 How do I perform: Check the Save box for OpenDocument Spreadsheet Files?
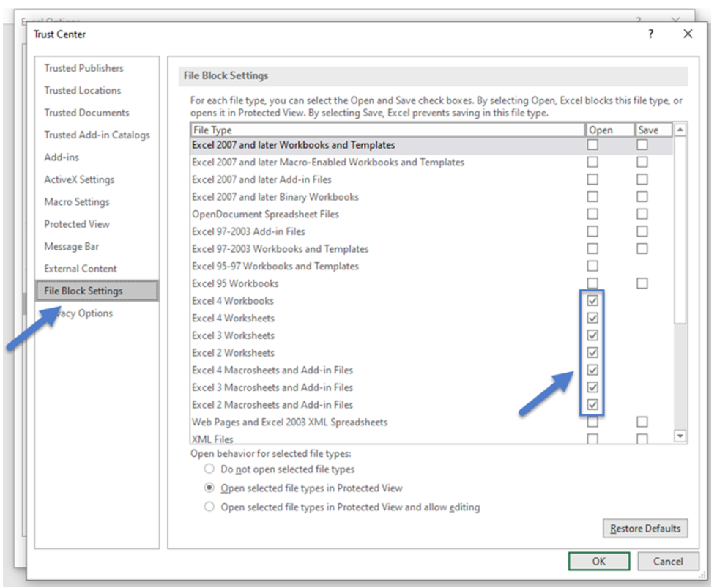(642, 214)
